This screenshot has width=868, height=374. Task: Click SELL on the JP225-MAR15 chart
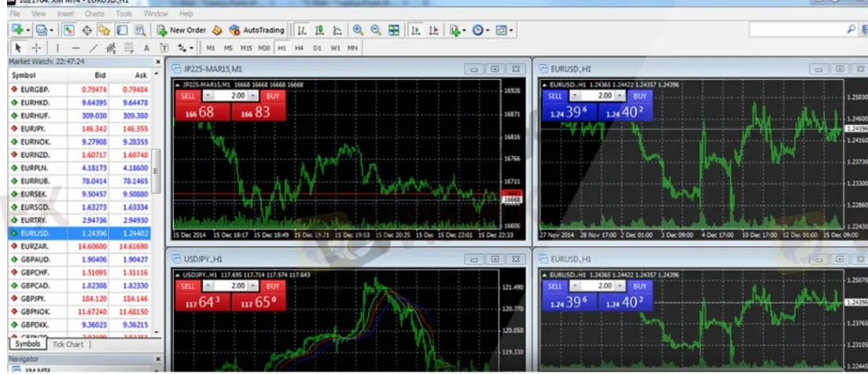coord(188,96)
